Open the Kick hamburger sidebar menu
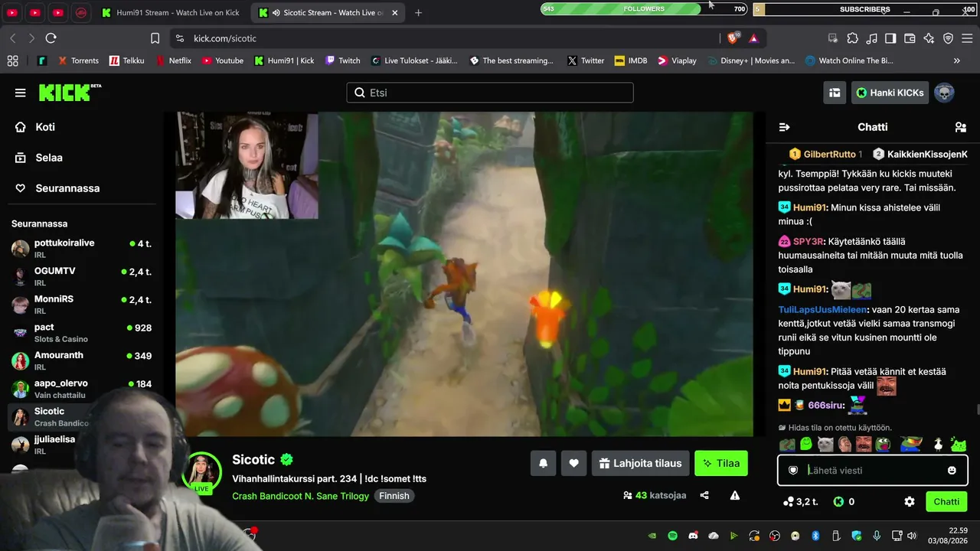The height and width of the screenshot is (551, 980). [x=20, y=93]
